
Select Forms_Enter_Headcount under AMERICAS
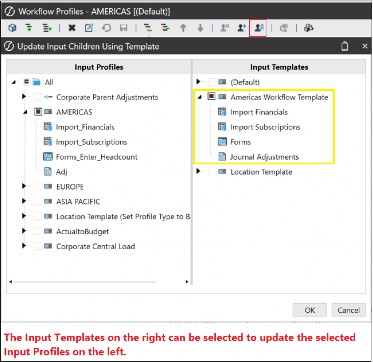97,157
